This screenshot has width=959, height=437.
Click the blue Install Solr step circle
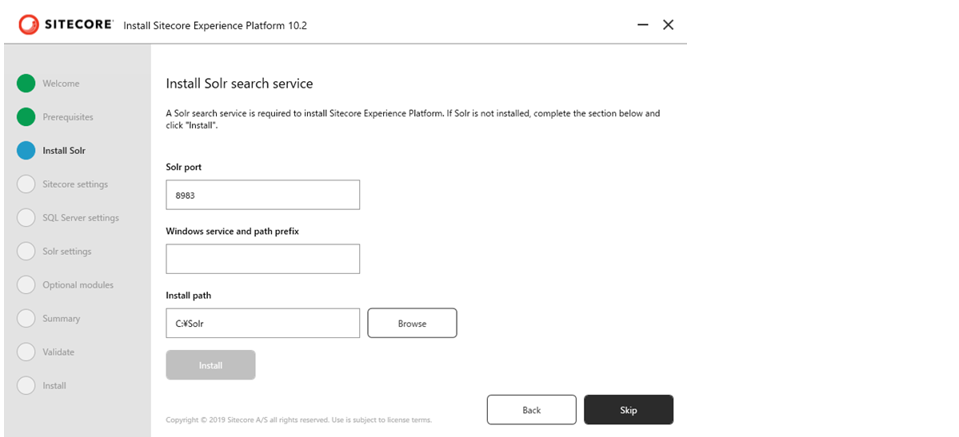(x=26, y=150)
